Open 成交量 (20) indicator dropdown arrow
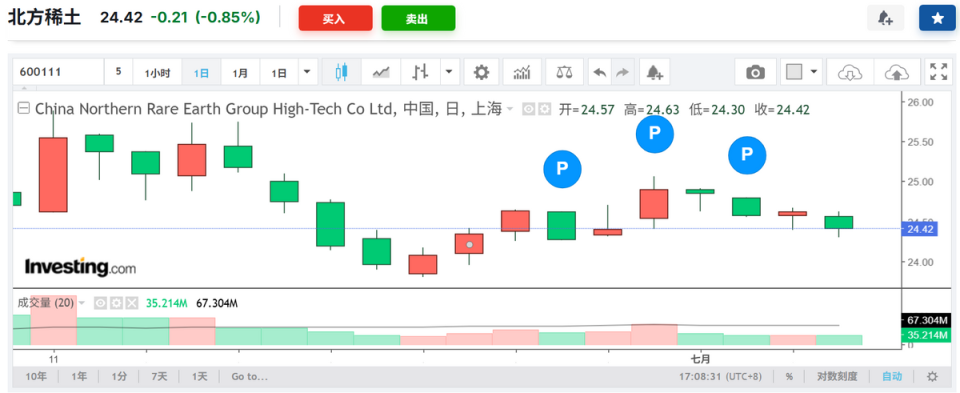This screenshot has height=393, width=960. click(x=82, y=302)
